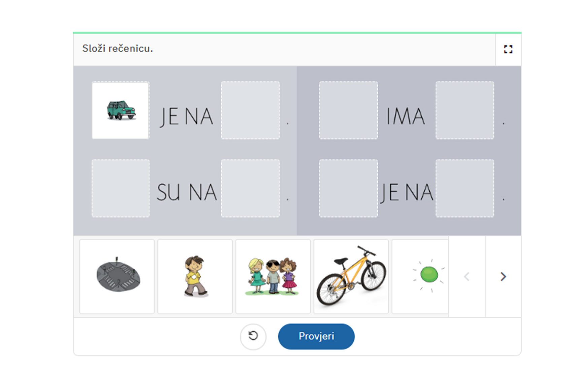Select the orange bicycle picture
This screenshot has height=386, width=588.
pyautogui.click(x=351, y=276)
